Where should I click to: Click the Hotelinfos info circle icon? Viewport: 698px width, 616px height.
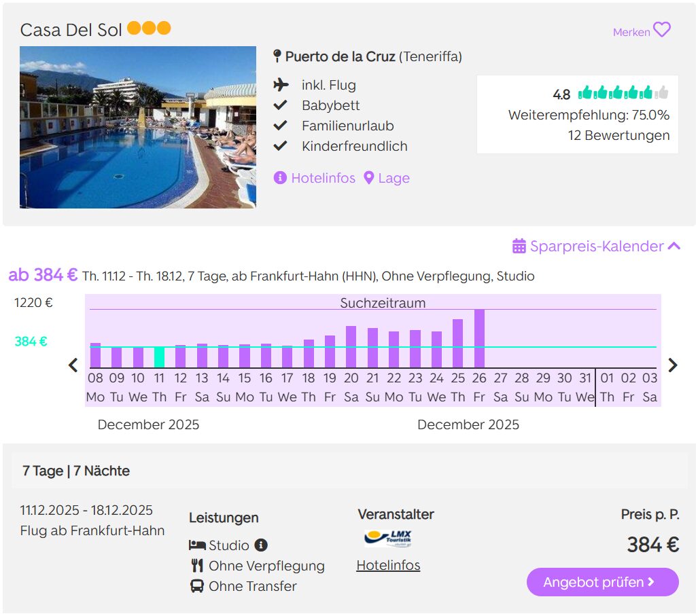280,178
